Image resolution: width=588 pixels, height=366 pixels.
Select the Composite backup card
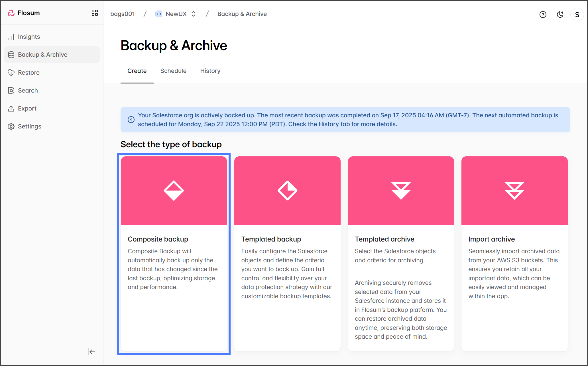174,253
